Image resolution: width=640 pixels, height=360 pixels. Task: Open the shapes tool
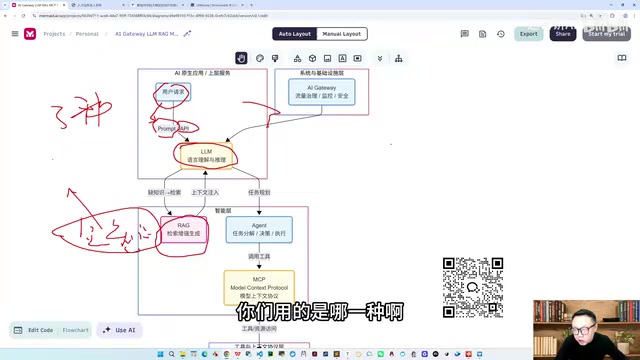point(298,58)
